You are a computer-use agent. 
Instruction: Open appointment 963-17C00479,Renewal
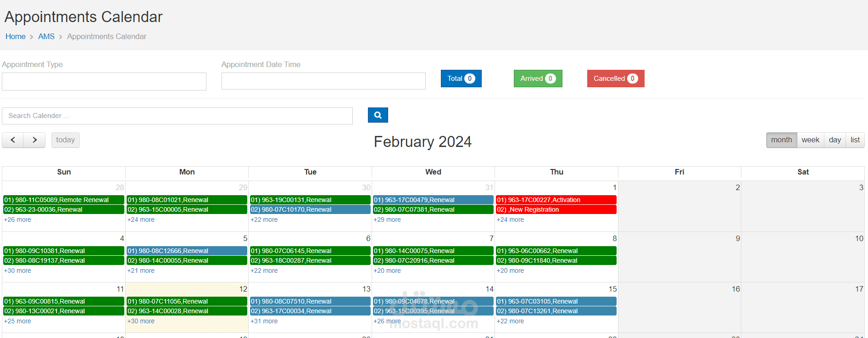click(434, 200)
